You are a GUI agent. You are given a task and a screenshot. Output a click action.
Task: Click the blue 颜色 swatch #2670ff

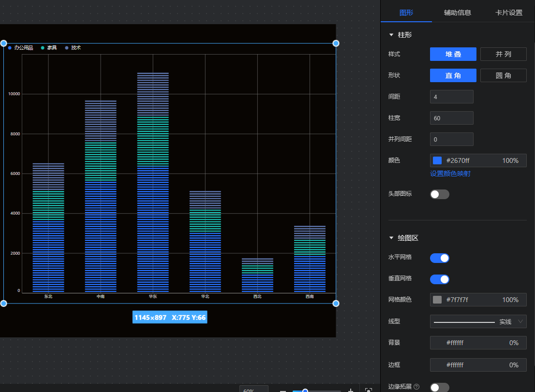click(437, 160)
